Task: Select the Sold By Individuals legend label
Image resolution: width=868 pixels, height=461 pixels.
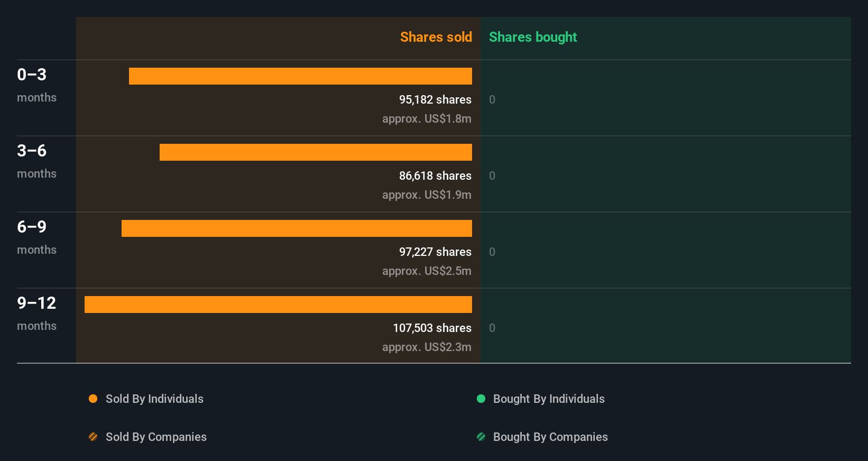Action: tap(154, 399)
